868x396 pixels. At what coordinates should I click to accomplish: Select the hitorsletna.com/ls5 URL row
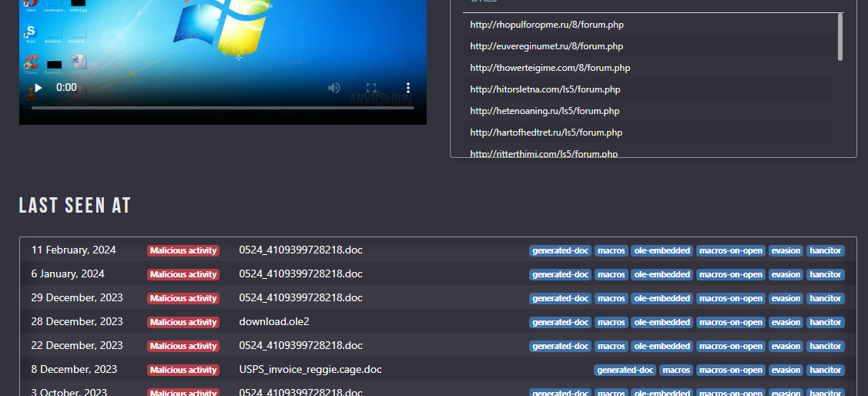click(x=648, y=89)
